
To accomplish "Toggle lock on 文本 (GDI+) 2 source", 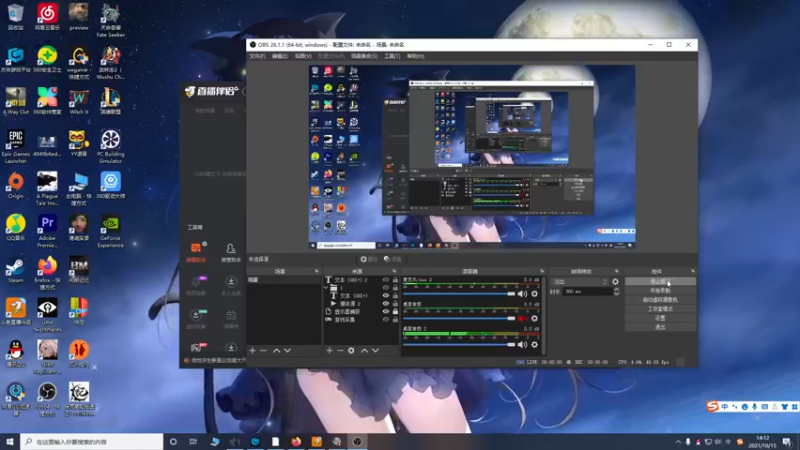I will coord(395,280).
